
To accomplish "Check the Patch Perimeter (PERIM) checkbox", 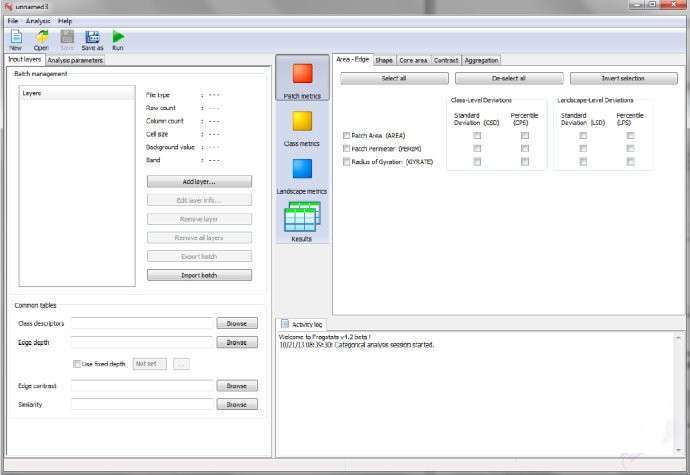I will point(346,148).
